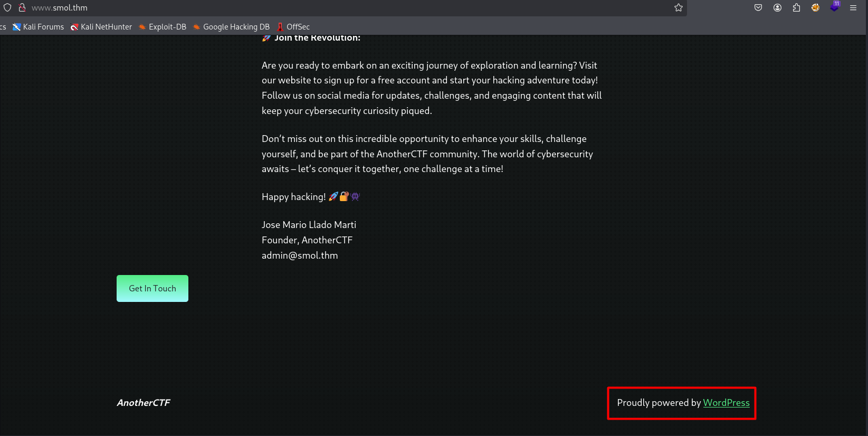Image resolution: width=868 pixels, height=436 pixels.
Task: Open the Kali Forums bookmark
Action: (39, 27)
